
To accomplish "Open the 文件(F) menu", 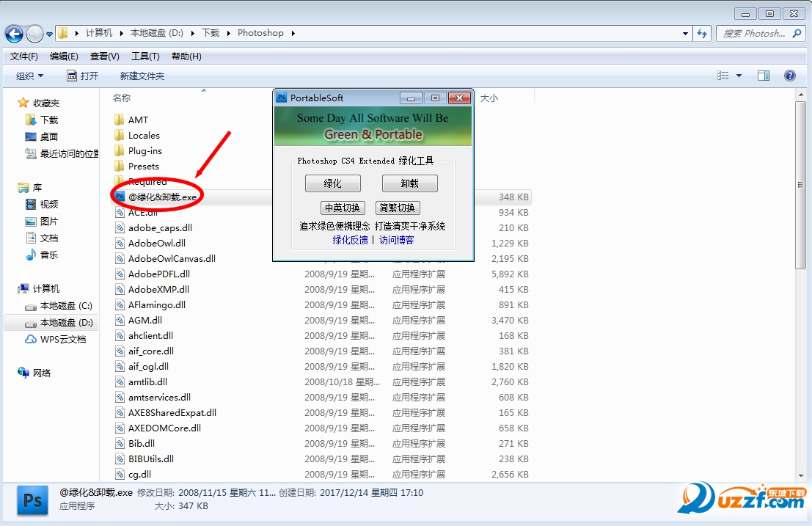I will coord(23,56).
